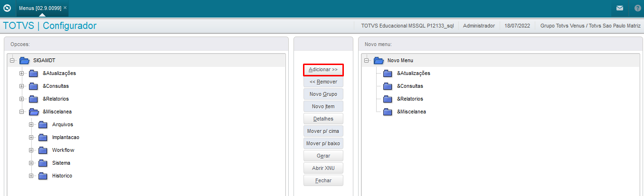
Task: Expand &Consultas in Opcoes tree
Action: [21, 86]
